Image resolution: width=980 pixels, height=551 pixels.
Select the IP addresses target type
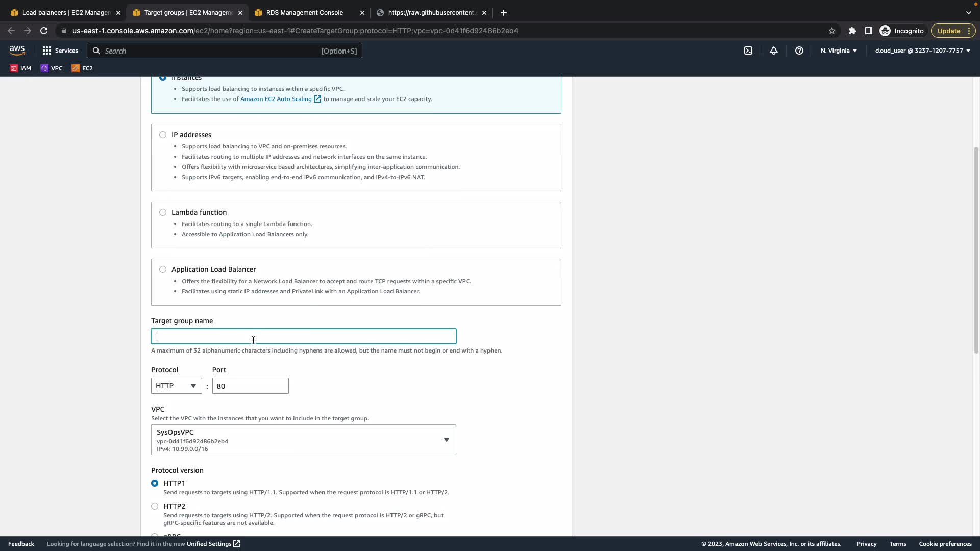click(x=163, y=135)
